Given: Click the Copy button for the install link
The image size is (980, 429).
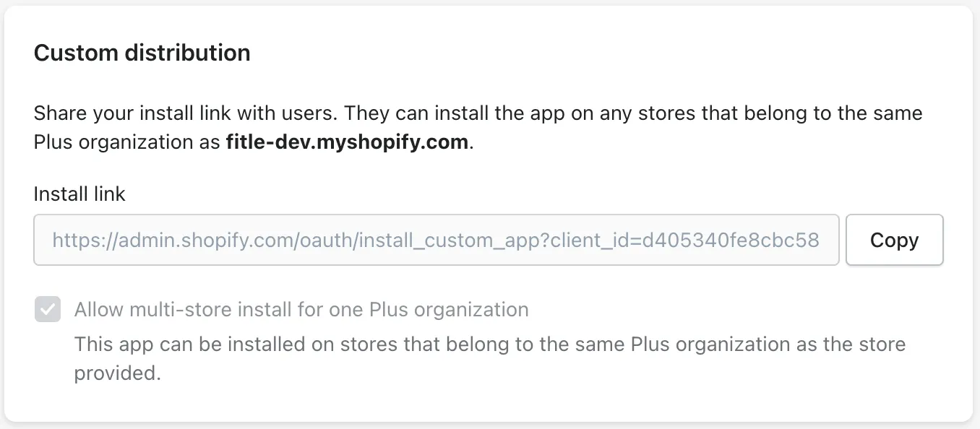Looking at the screenshot, I should tap(894, 240).
